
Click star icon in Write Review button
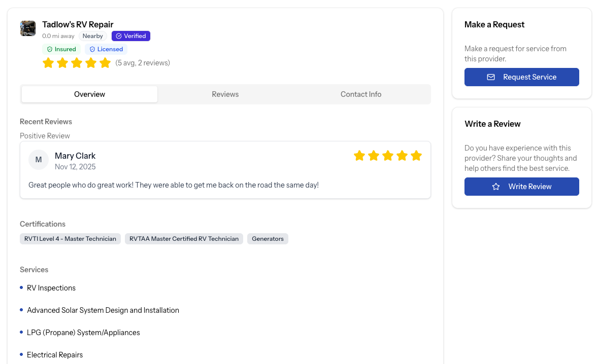tap(496, 187)
